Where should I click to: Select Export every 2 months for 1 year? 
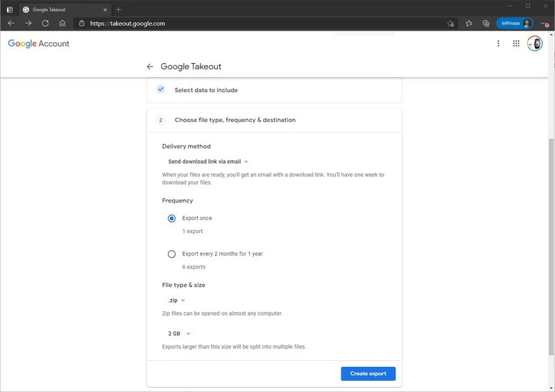click(x=171, y=254)
